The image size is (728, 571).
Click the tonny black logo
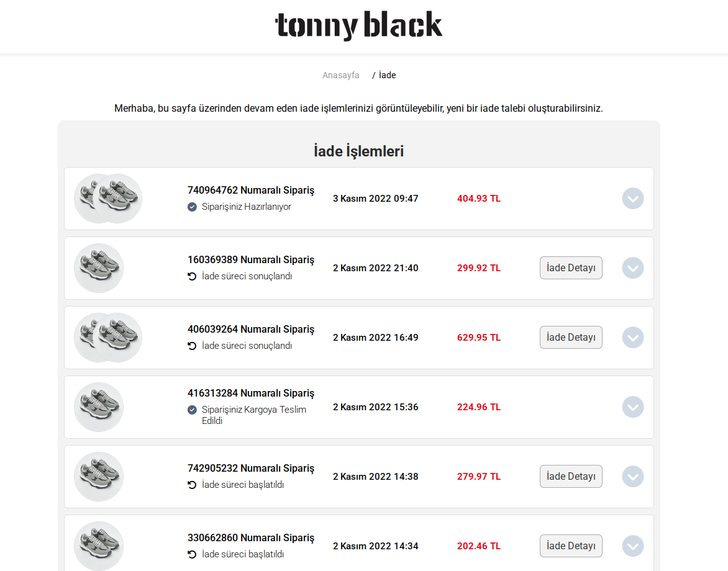click(358, 25)
